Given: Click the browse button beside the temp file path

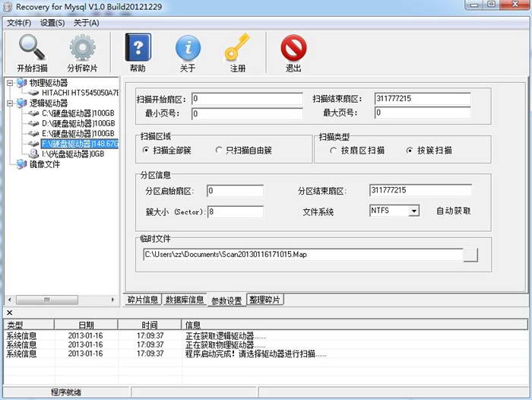Looking at the screenshot, I should tap(470, 255).
